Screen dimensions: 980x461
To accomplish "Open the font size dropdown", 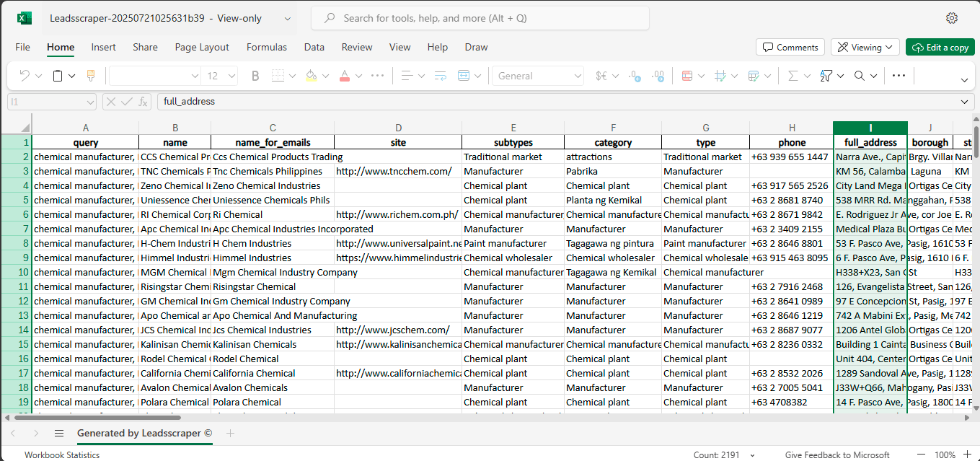I will coord(231,76).
